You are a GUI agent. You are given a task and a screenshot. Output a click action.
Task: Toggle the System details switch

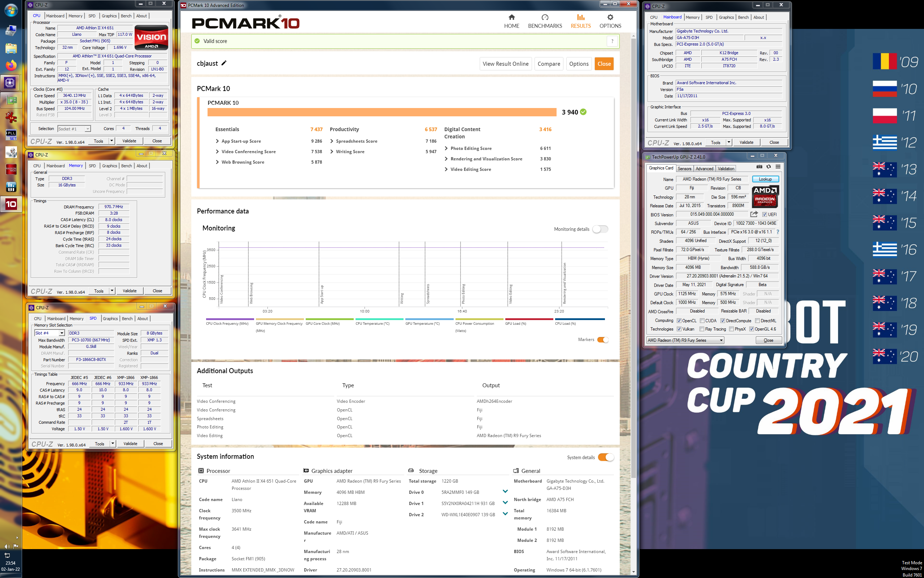click(606, 457)
